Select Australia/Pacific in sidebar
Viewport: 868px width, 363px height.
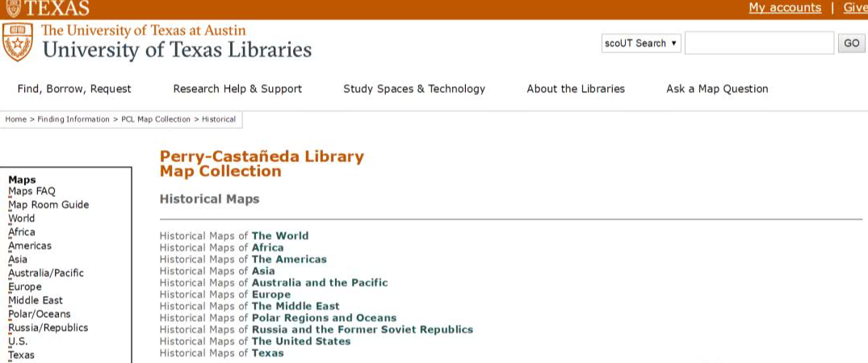pos(47,273)
